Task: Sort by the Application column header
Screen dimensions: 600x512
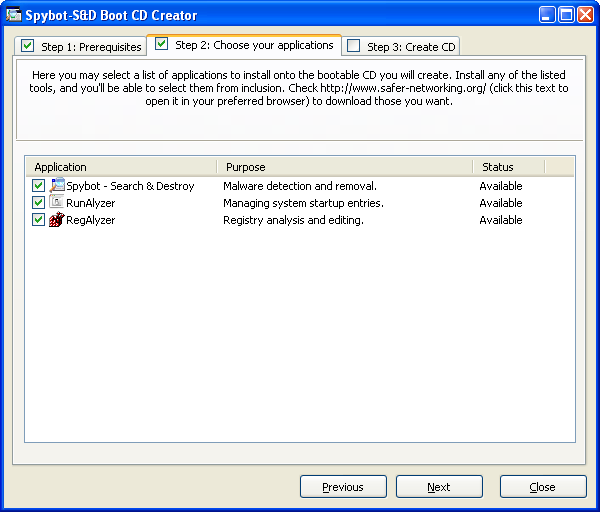Action: [x=121, y=167]
